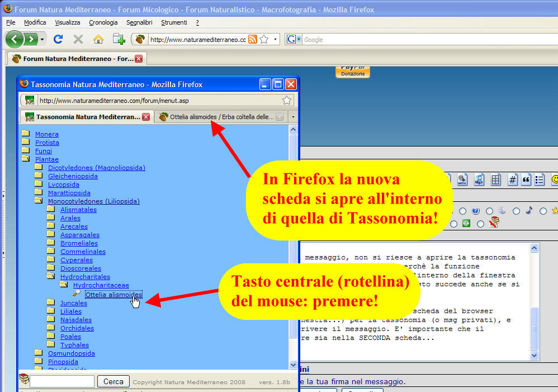The width and height of the screenshot is (558, 392).
Task: Select the star message icon radio
Action: click(543, 211)
